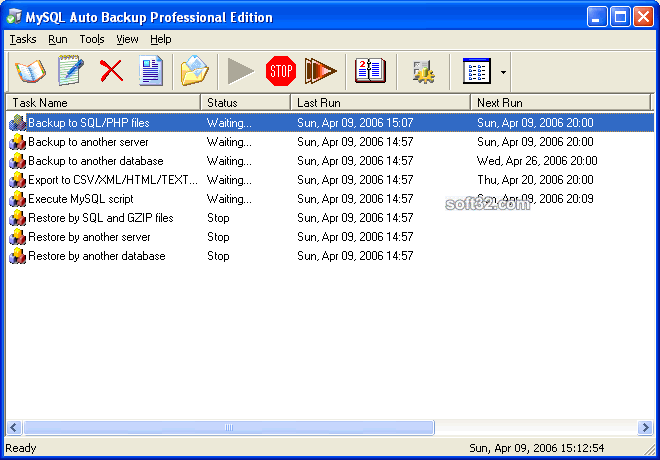This screenshot has width=660, height=460.
Task: Click icon beside 'Restore by another server'
Action: pos(17,237)
